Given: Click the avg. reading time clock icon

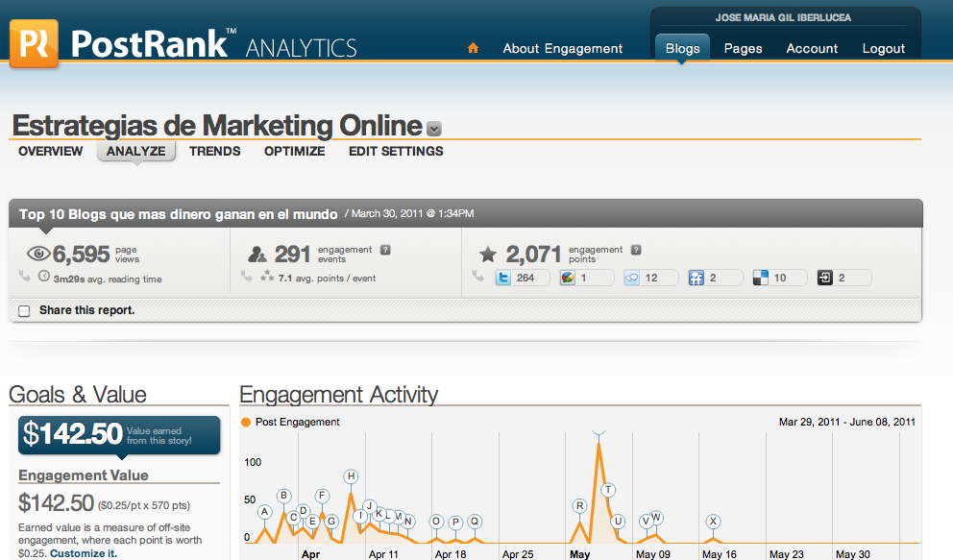Looking at the screenshot, I should (44, 276).
